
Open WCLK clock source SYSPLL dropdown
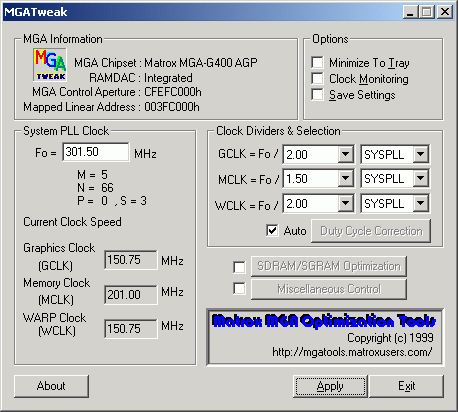click(421, 203)
